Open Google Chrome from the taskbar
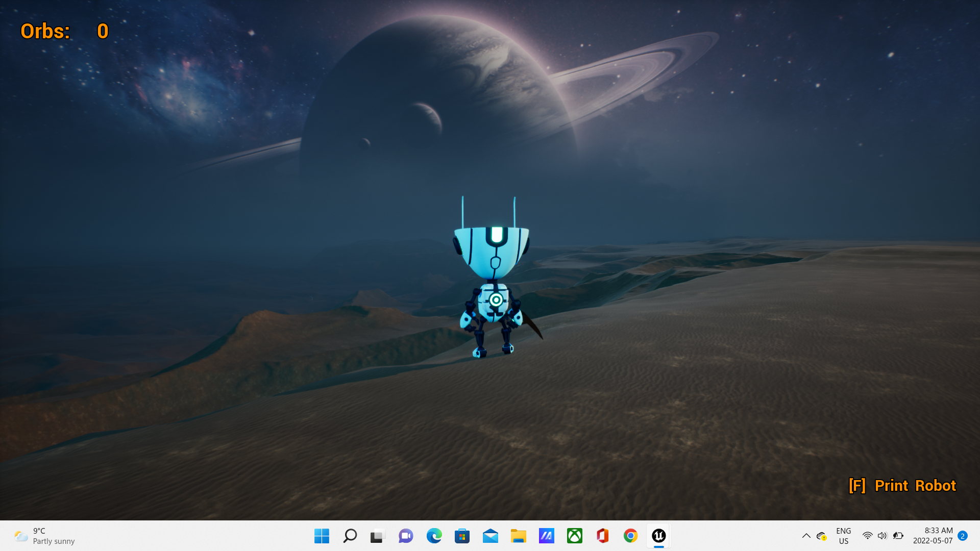Screen dimensions: 980x551 (630, 536)
